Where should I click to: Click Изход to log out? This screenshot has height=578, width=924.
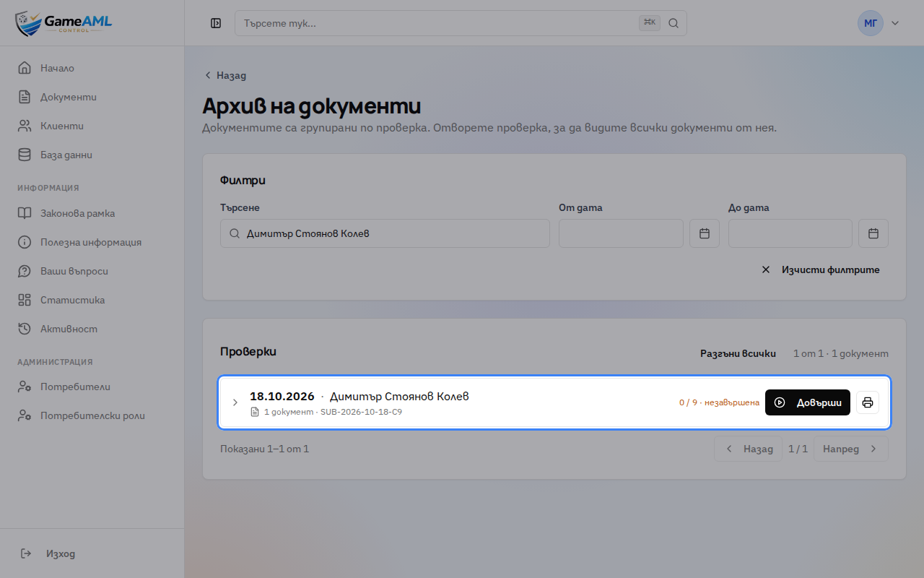48,553
